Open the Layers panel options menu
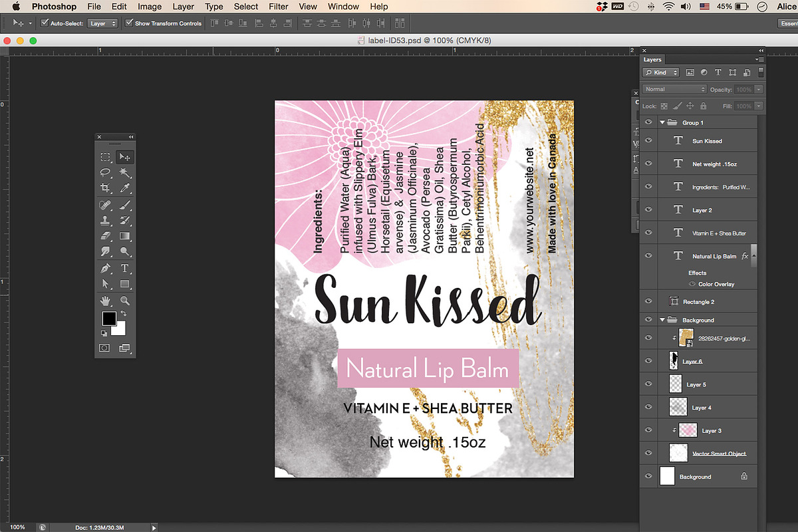Screen dimensions: 798x532 coord(760,59)
